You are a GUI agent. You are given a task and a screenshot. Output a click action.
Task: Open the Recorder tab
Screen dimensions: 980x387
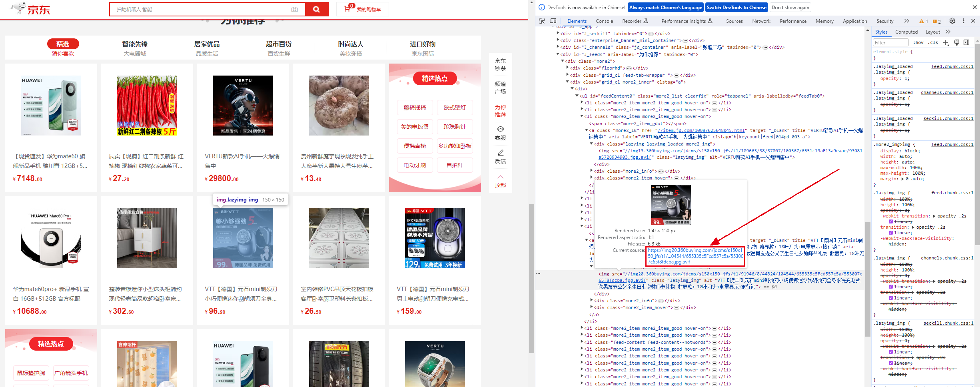[635, 21]
